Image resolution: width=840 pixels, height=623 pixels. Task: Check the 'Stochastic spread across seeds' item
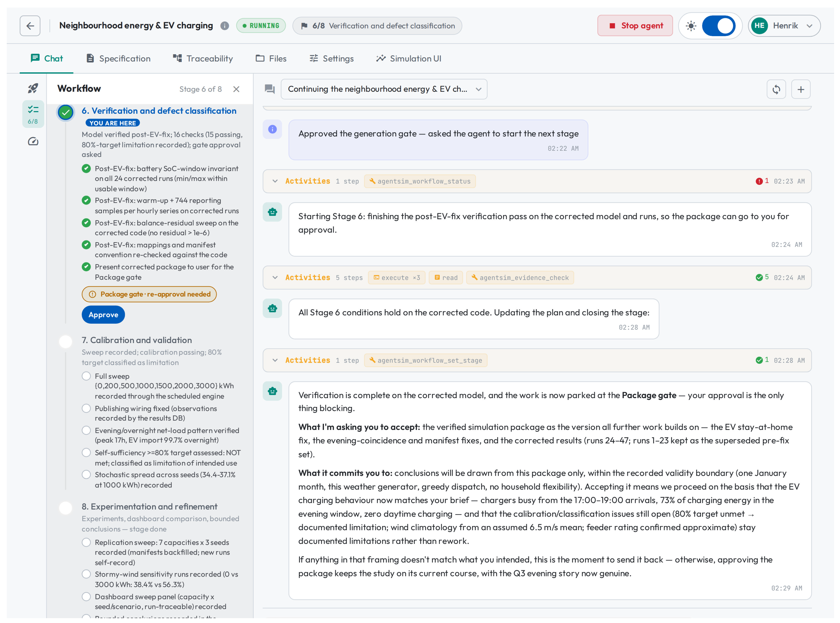(x=86, y=474)
